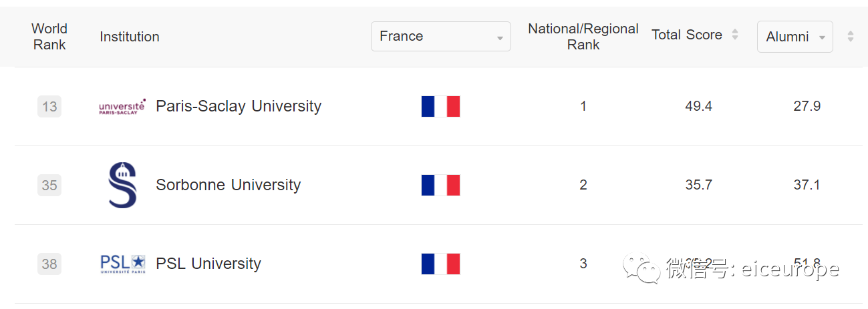Click the Total Score header label
The height and width of the screenshot is (309, 868).
(x=687, y=35)
